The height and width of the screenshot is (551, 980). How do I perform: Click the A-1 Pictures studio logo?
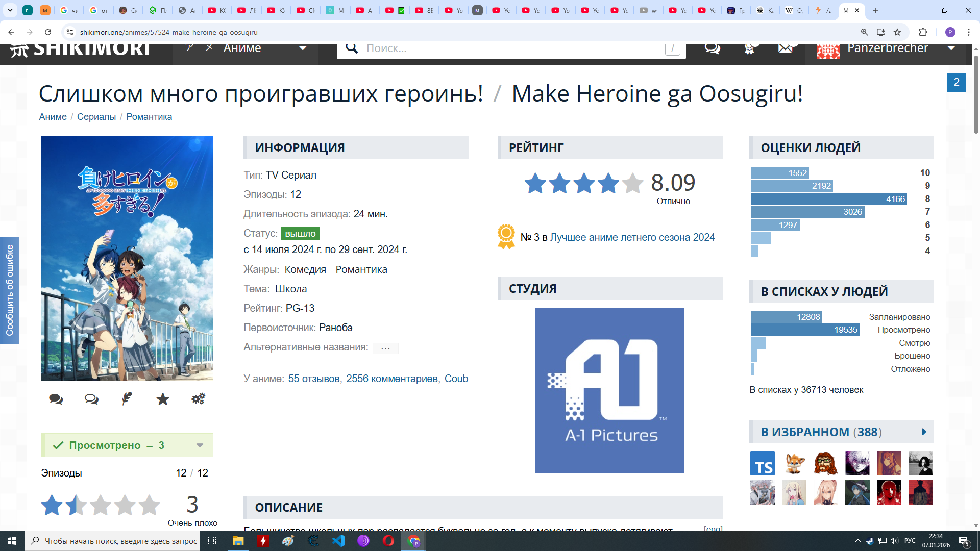[609, 390]
